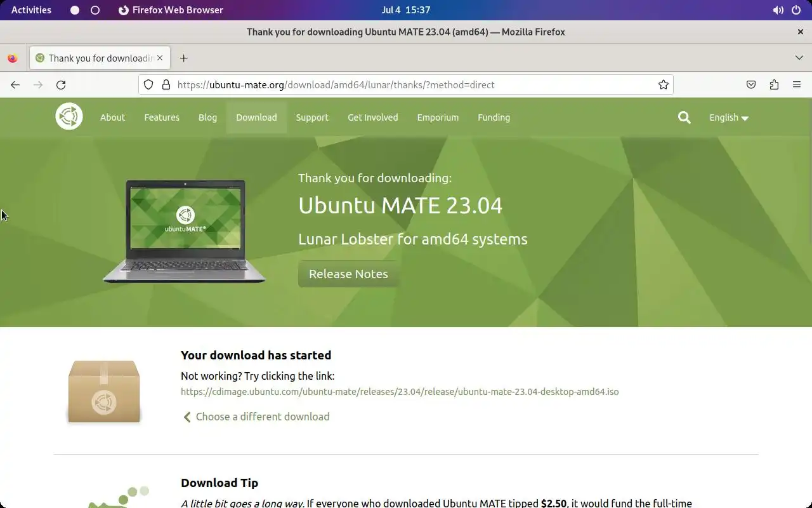Select the 'Thank you for downloading' tab
This screenshot has width=812, height=508.
click(100, 58)
